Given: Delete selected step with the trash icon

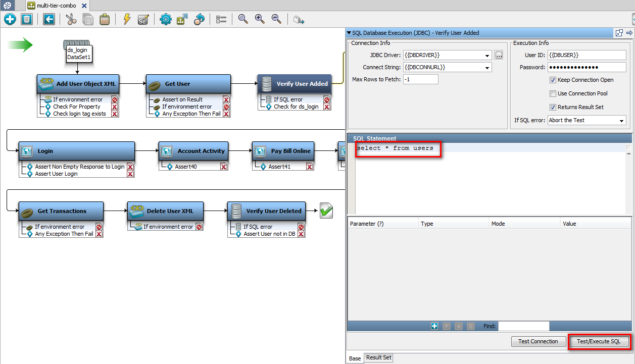Looking at the screenshot, I should (26, 19).
